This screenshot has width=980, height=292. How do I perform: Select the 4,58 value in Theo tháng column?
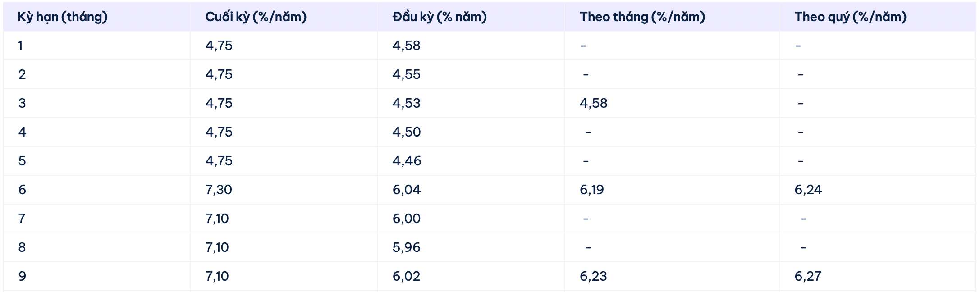click(593, 103)
